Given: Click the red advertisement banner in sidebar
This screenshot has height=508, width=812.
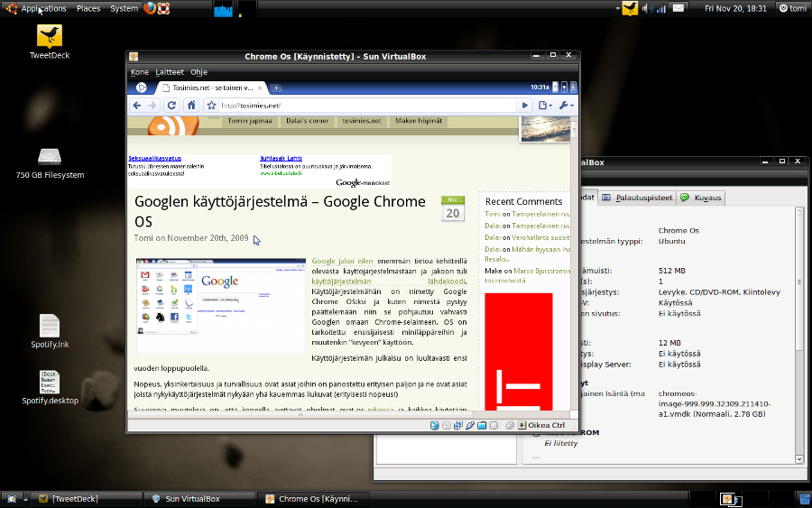Looking at the screenshot, I should point(519,352).
